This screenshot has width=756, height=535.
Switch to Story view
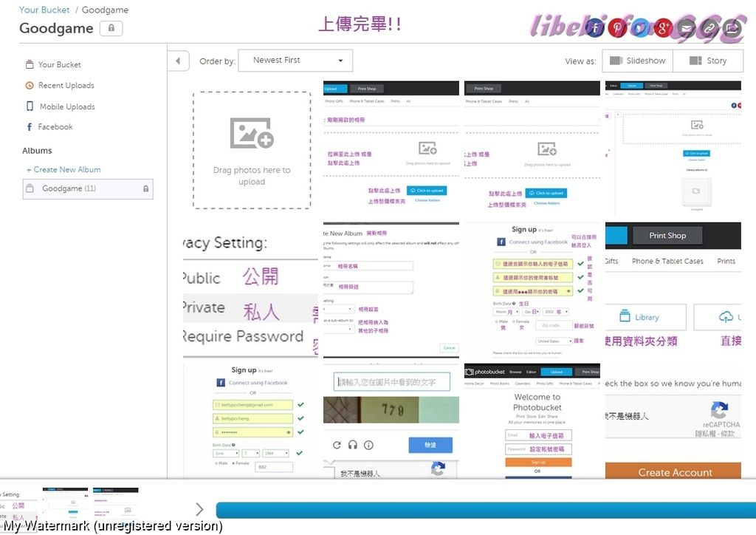(x=707, y=61)
